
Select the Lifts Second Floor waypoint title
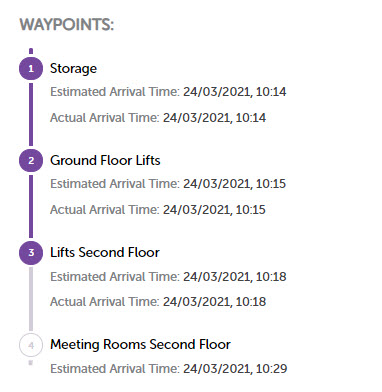point(105,252)
